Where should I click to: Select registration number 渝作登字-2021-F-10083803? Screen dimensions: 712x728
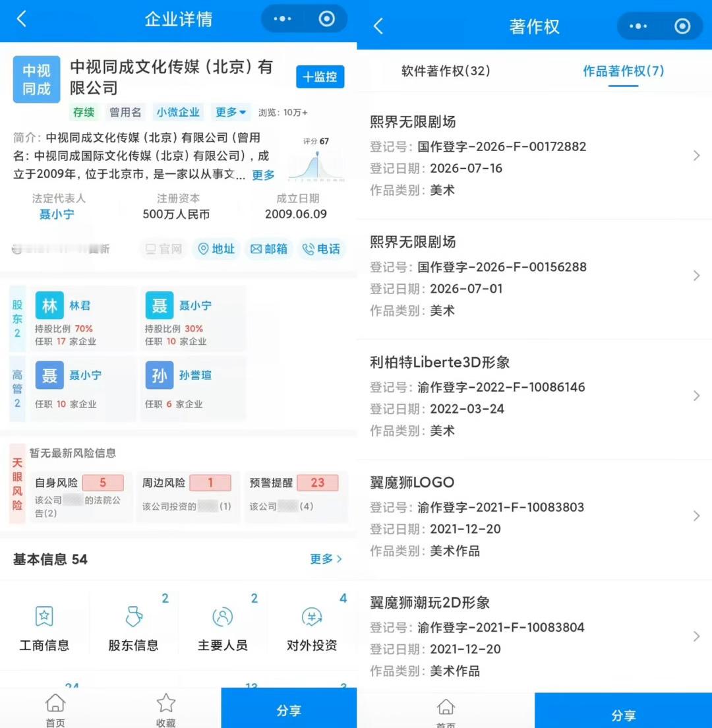tap(500, 507)
